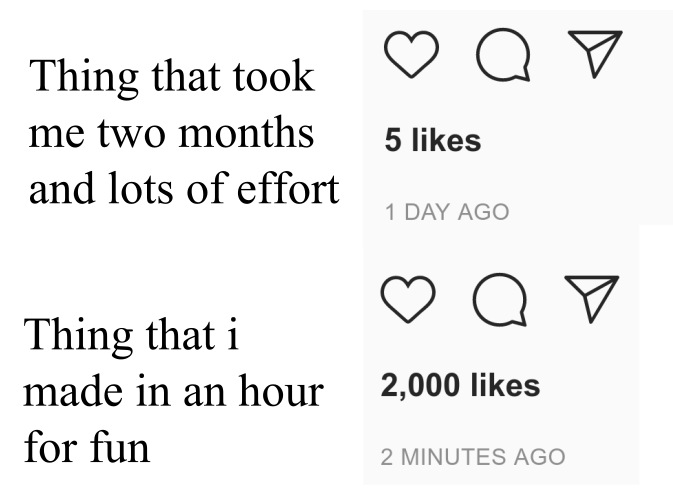Screen dimensions: 673x493
Task: Share the post from 1 day ago
Action: 595,54
